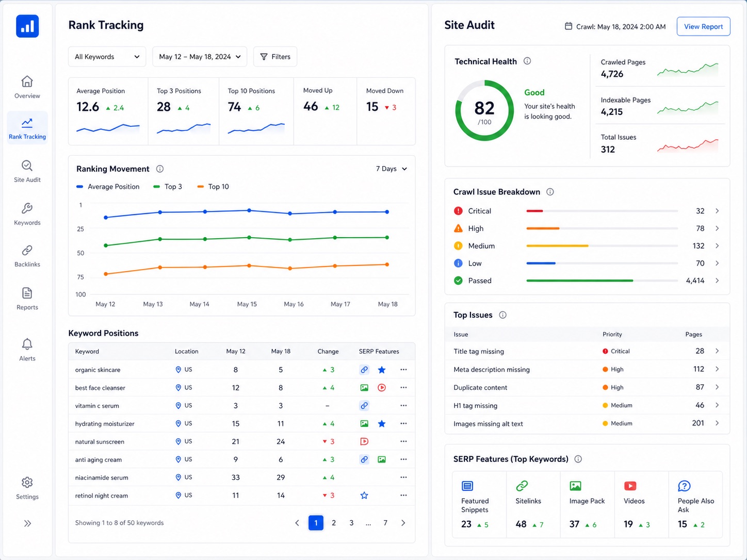Open the more-options menu for niacinamide serum
Viewport: 747px width, 560px height.
coord(403,477)
